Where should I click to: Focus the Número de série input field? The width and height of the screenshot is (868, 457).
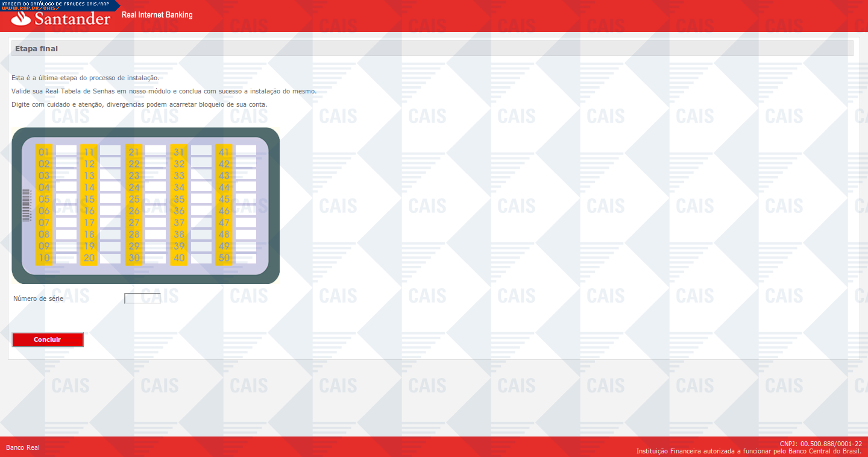coord(142,298)
